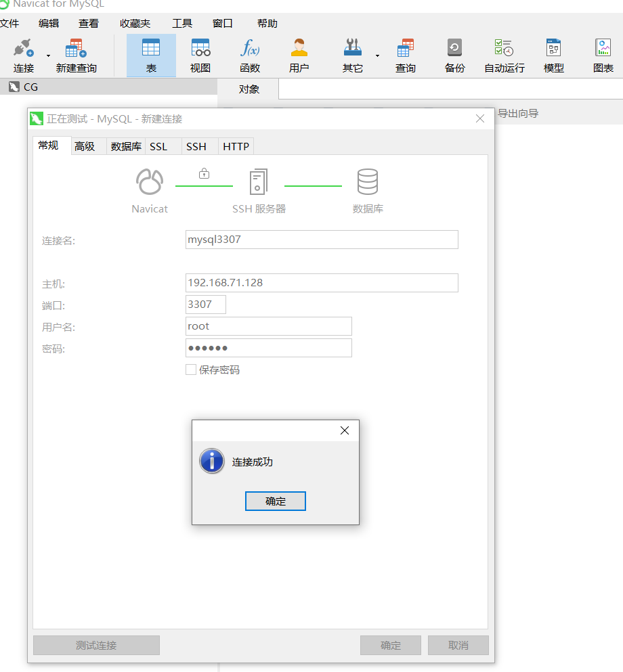This screenshot has width=623, height=672.
Task: Open the 连接 dropdown arrow
Action: click(x=48, y=55)
